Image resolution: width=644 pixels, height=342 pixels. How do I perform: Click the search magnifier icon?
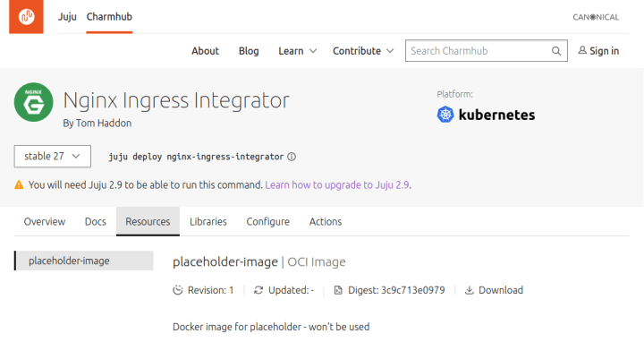(556, 50)
